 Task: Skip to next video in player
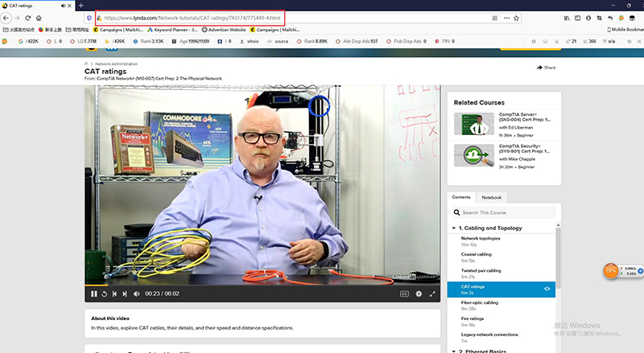125,293
